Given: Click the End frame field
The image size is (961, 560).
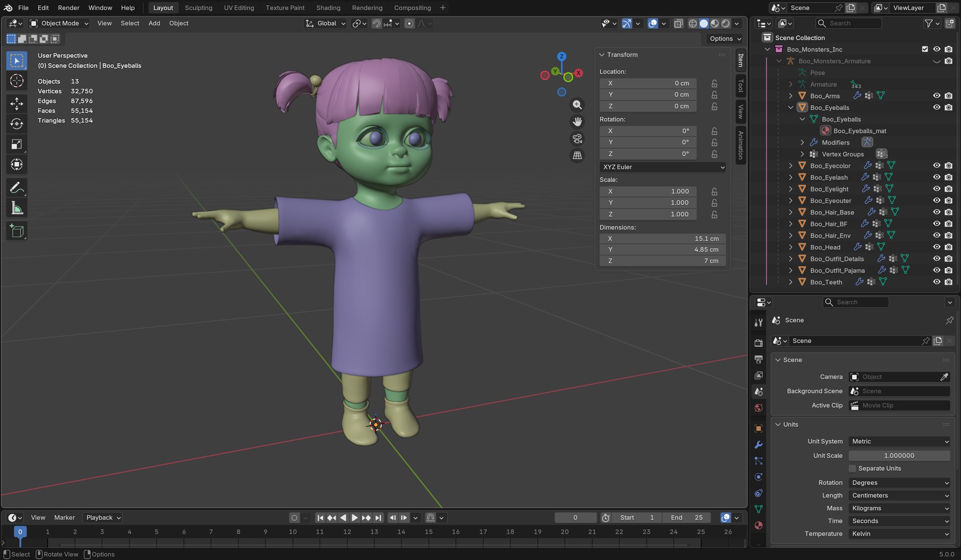Looking at the screenshot, I should [688, 517].
